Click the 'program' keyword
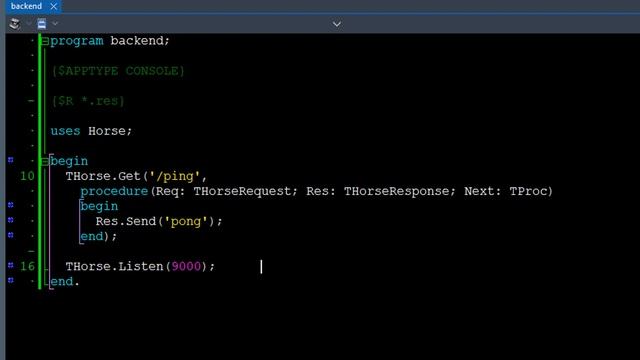The image size is (640, 360). pyautogui.click(x=77, y=41)
